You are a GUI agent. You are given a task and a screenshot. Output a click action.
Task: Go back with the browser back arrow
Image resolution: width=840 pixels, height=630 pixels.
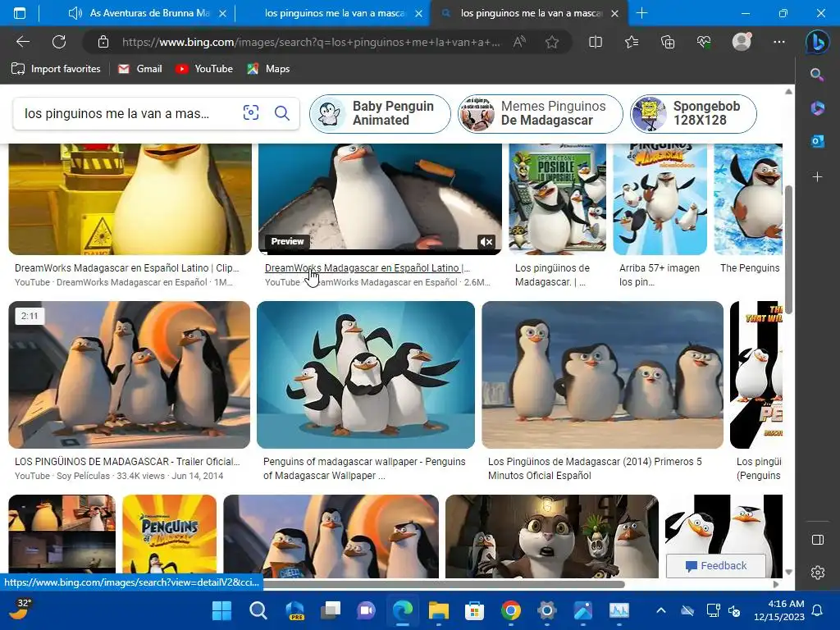coord(23,42)
